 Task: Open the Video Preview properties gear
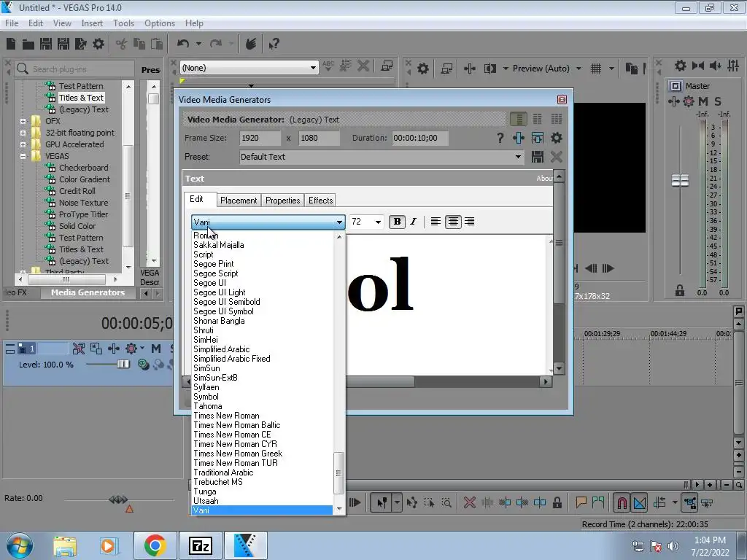tap(422, 69)
